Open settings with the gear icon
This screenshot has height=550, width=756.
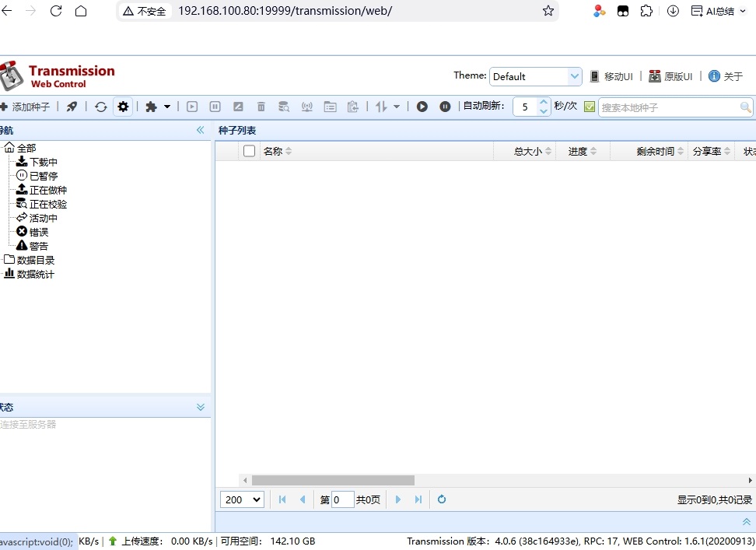123,107
